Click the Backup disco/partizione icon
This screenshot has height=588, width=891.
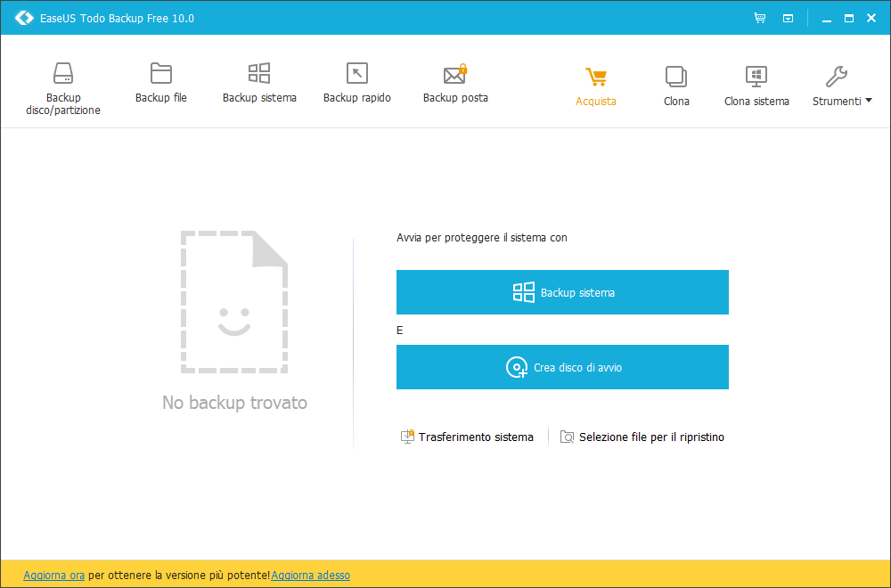click(x=62, y=74)
